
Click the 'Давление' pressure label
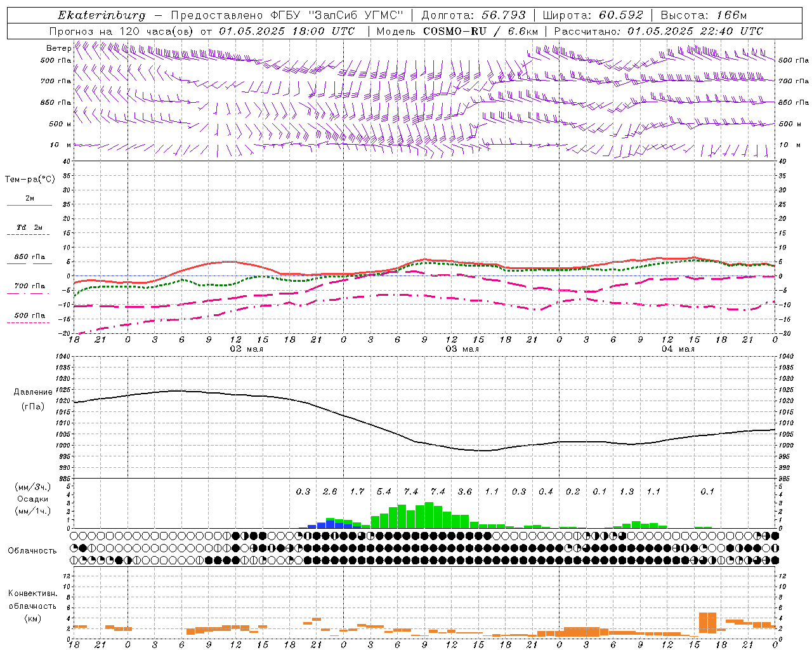click(x=33, y=392)
